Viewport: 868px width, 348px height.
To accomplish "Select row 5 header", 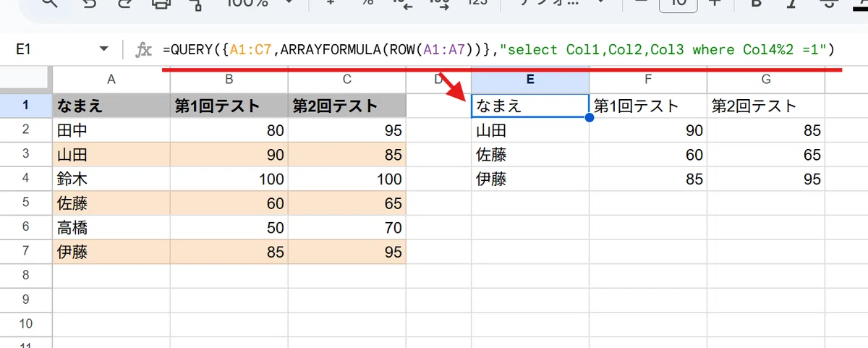I will 26,203.
